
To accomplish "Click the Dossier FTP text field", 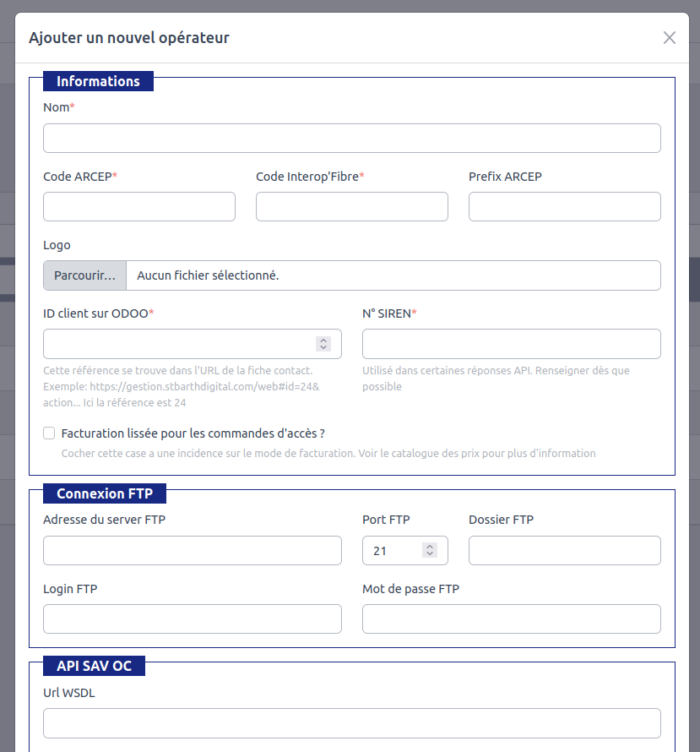I will pyautogui.click(x=564, y=550).
